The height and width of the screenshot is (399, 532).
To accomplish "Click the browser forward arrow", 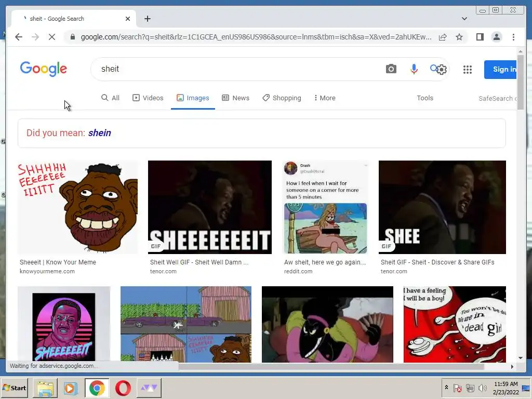I will click(x=35, y=37).
